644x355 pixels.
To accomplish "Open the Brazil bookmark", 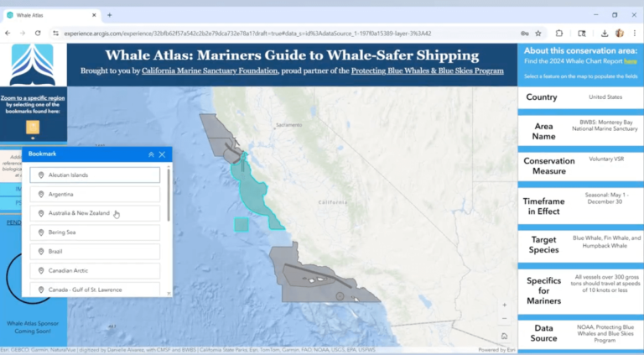I will [x=95, y=252].
